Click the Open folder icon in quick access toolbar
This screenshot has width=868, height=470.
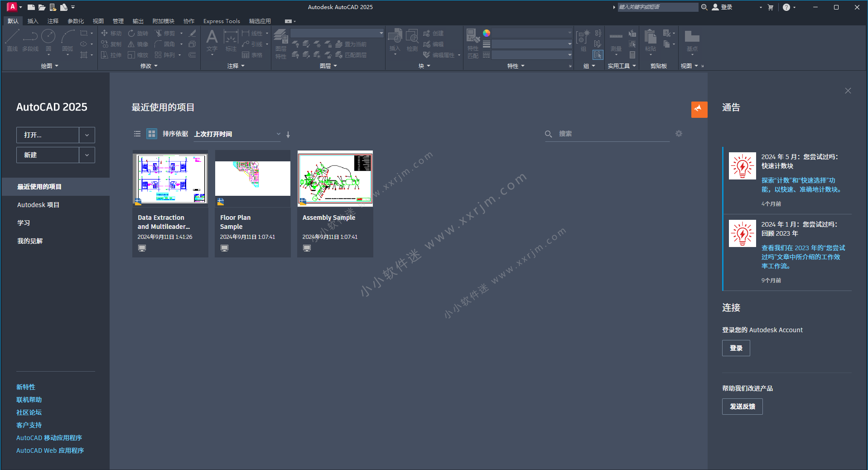(x=42, y=7)
